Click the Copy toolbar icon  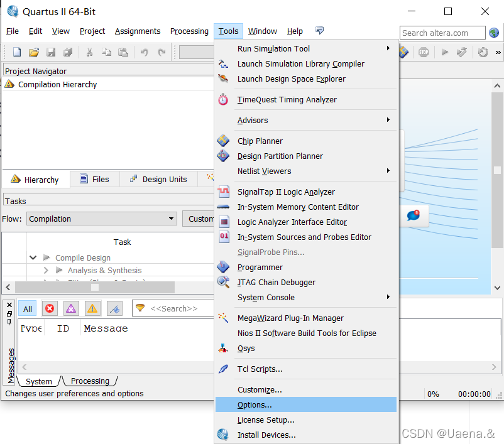click(106, 52)
